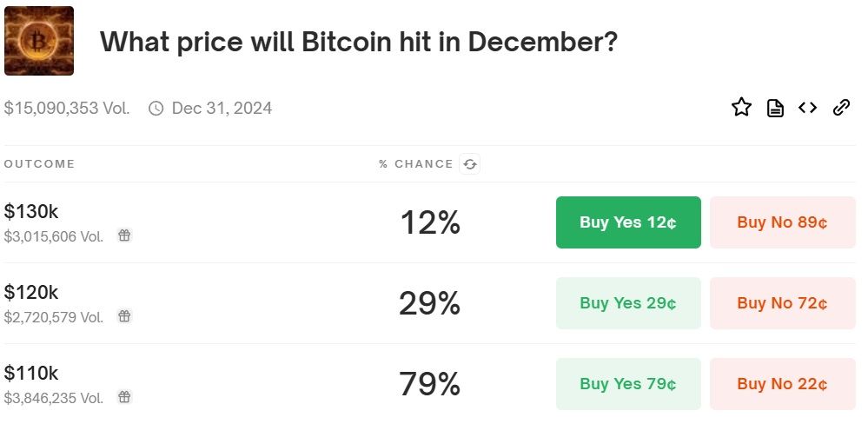Click the gift rewards icon for $130k
868x424 pixels.
124,235
